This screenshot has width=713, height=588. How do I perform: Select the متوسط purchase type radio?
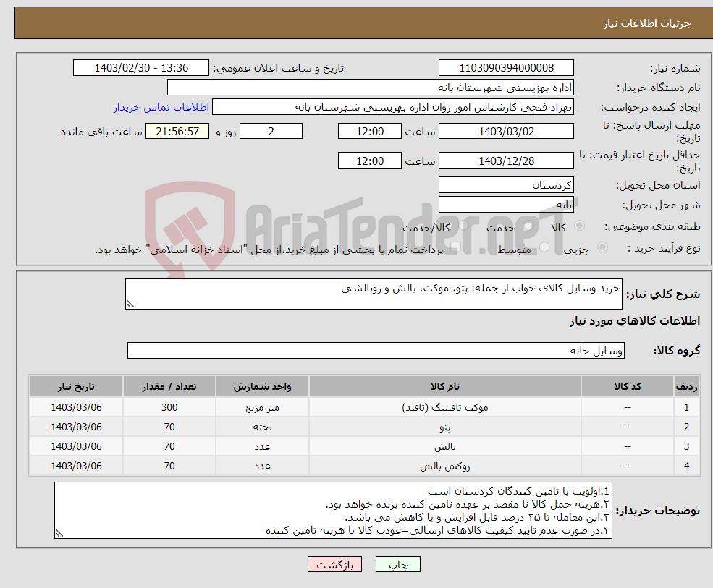(545, 247)
